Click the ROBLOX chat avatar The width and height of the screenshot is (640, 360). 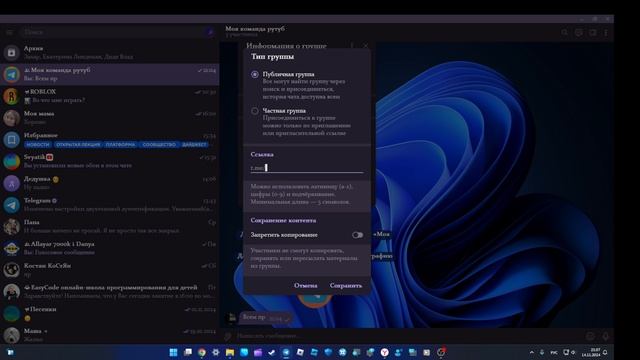tap(11, 96)
